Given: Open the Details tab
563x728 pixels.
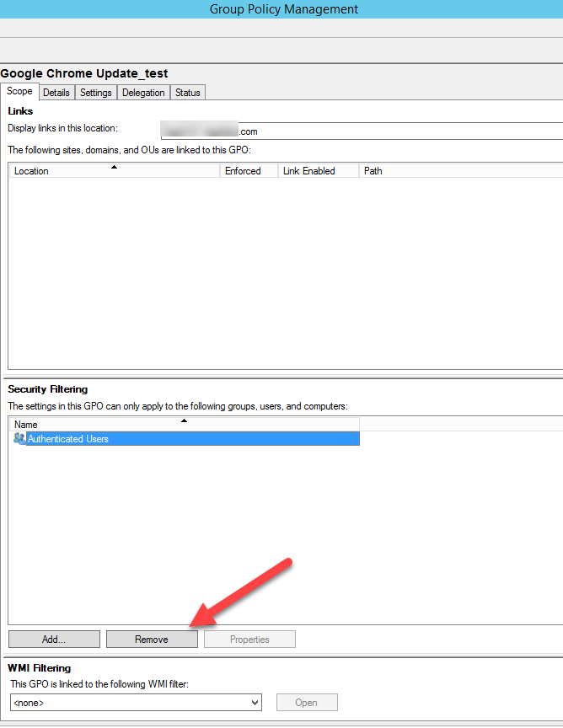Looking at the screenshot, I should click(x=56, y=93).
